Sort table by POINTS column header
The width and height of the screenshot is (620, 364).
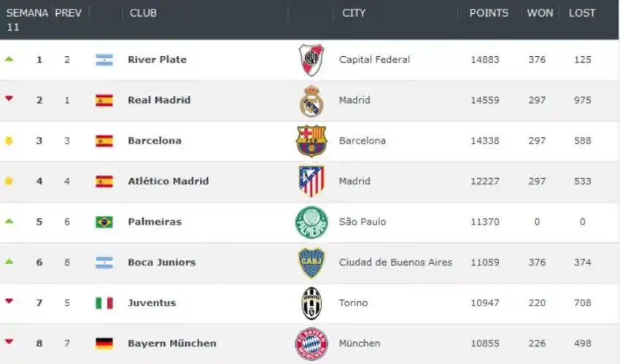pos(489,13)
